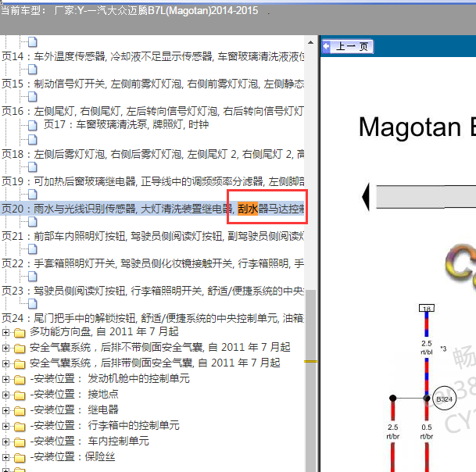This screenshot has width=476, height=472.
Task: Open tree entry 页21 前部车内照明灯按钮
Action: pyautogui.click(x=153, y=236)
